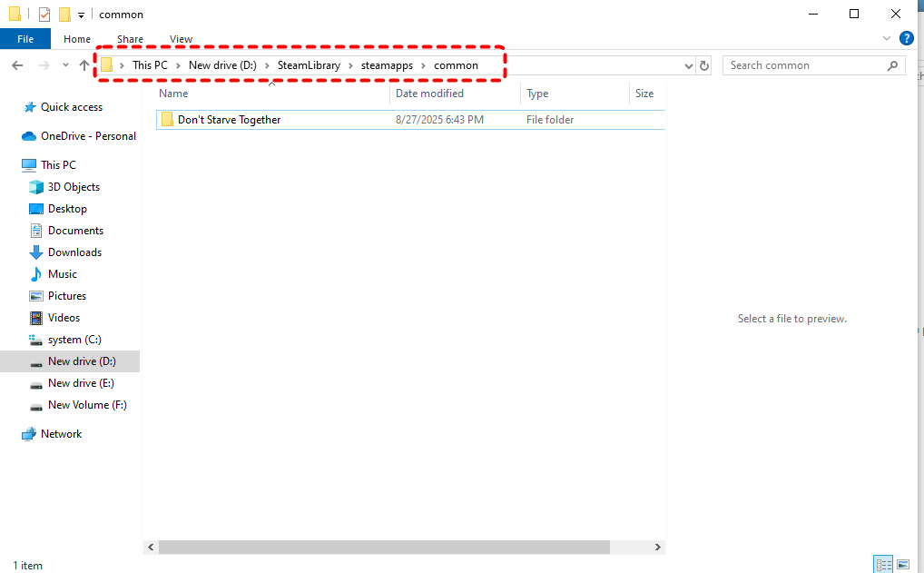Switch to the Details view icon
The width and height of the screenshot is (924, 573).
pos(881,565)
